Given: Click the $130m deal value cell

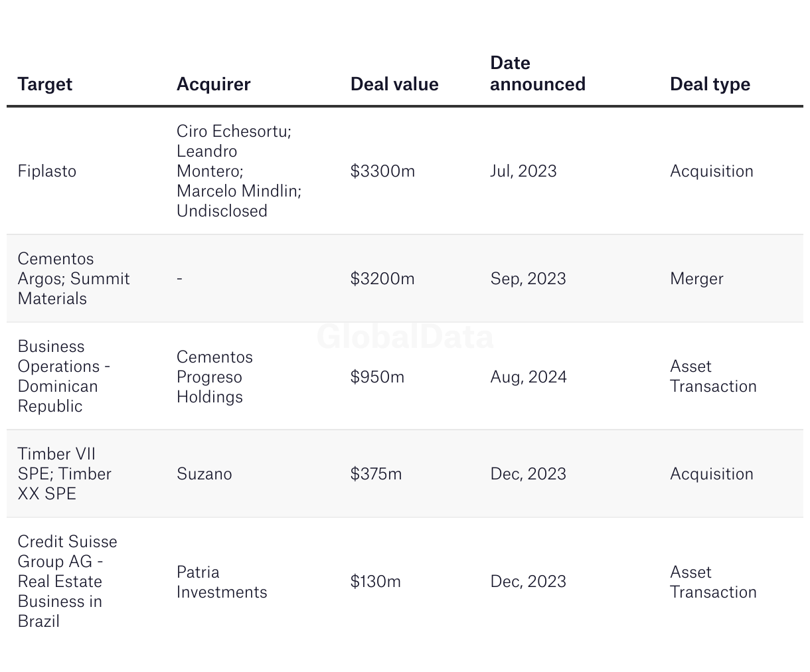Looking at the screenshot, I should click(x=376, y=582).
